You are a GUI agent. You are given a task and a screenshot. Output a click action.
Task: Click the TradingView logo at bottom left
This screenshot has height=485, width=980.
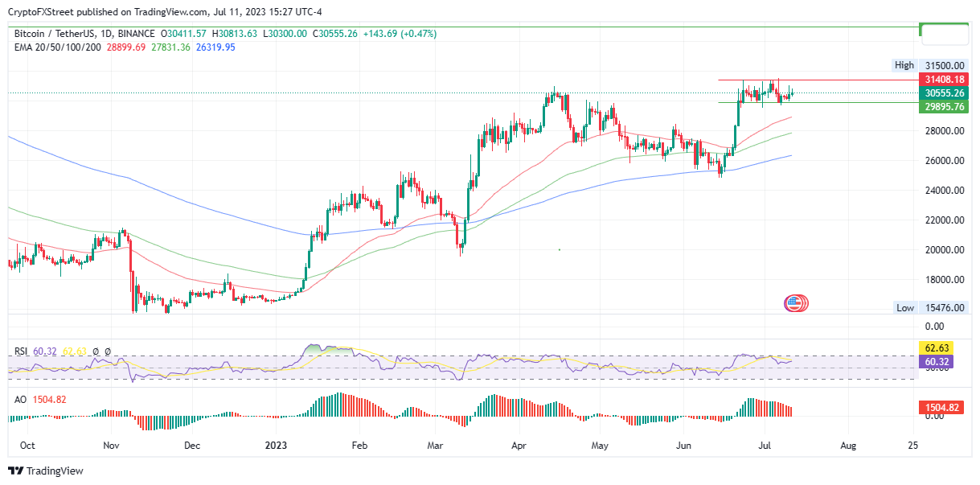(45, 471)
